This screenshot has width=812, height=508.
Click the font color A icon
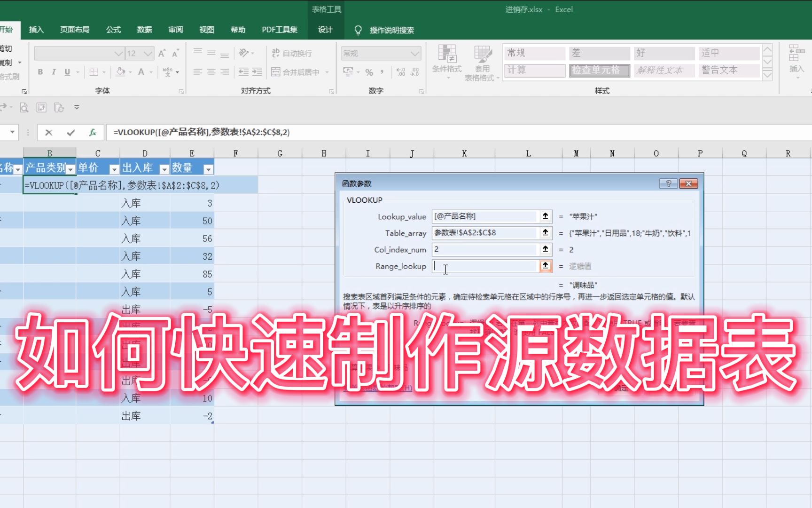point(141,72)
